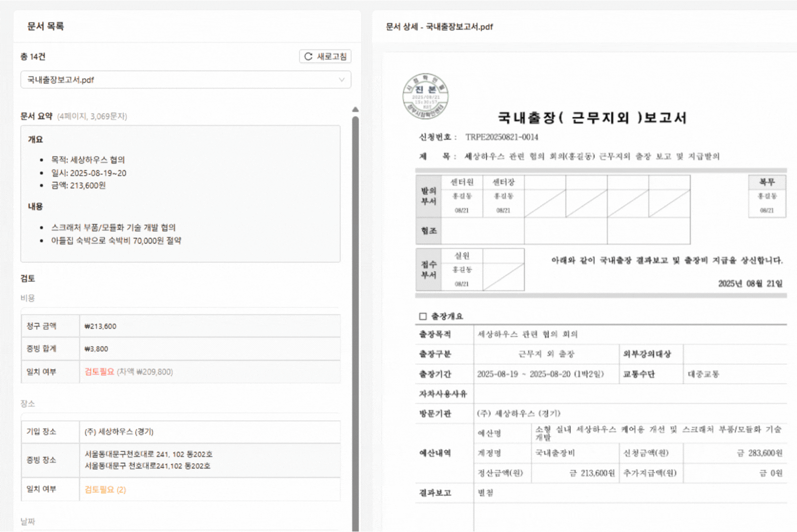Viewport: 797px width, 532px height.
Task: Click summary line 일시: 2025-08-19~20
Action: (89, 173)
